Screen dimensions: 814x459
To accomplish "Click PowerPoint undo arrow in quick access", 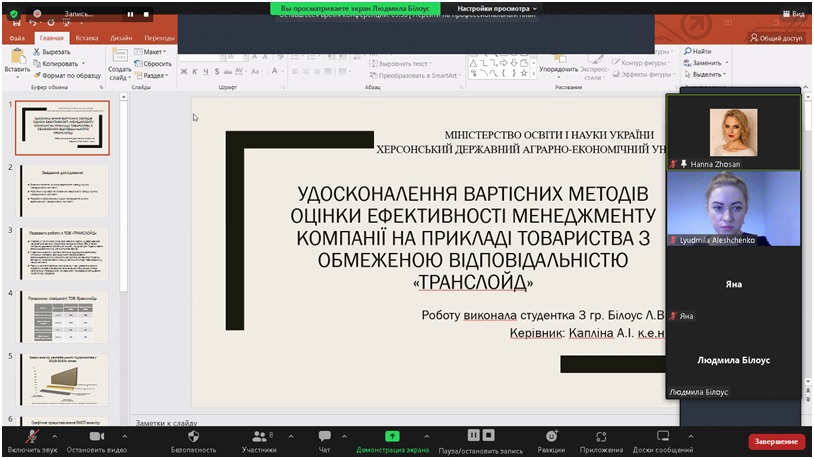I will pos(33,23).
